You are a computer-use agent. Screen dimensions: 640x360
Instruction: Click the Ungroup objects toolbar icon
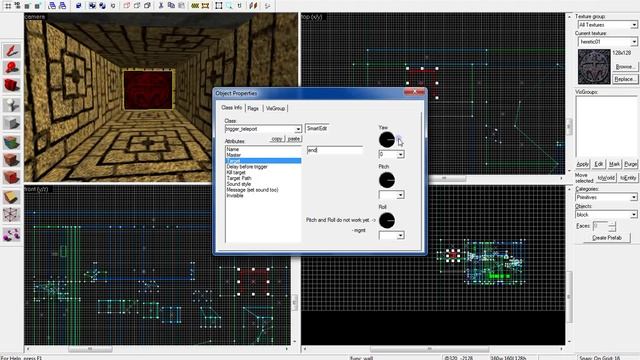pyautogui.click(x=102, y=5)
